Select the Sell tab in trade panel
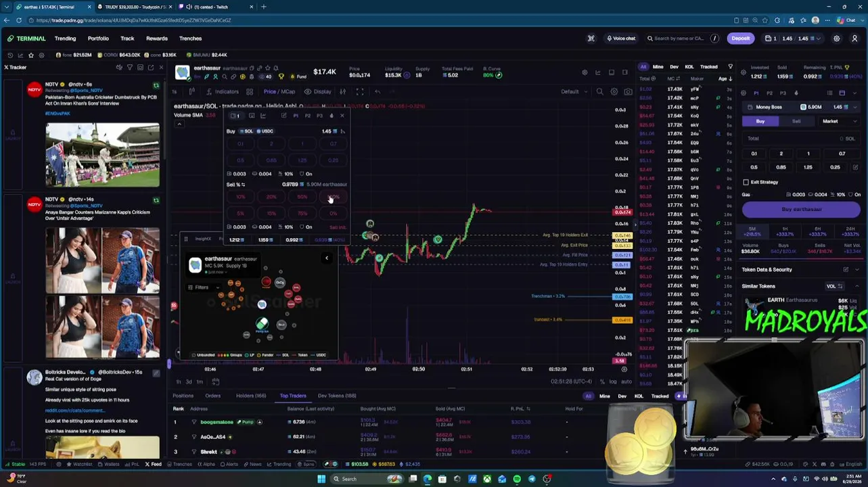The width and height of the screenshot is (868, 487). point(796,121)
